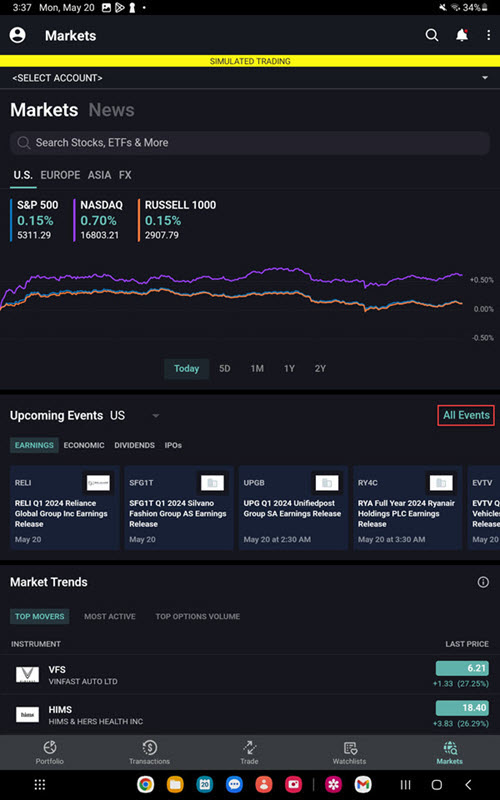Tap the S&P 500 index tile
500x800 pixels.
click(35, 220)
